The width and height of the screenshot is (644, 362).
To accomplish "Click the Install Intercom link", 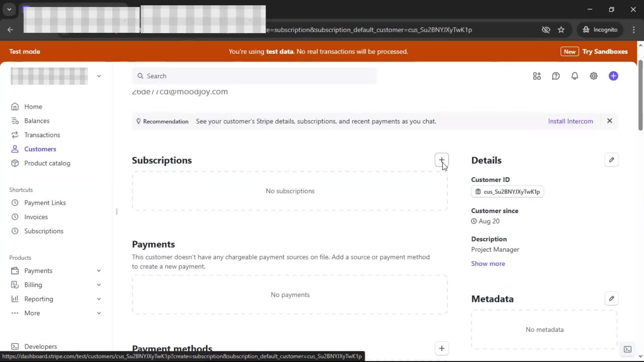I will coord(570,121).
